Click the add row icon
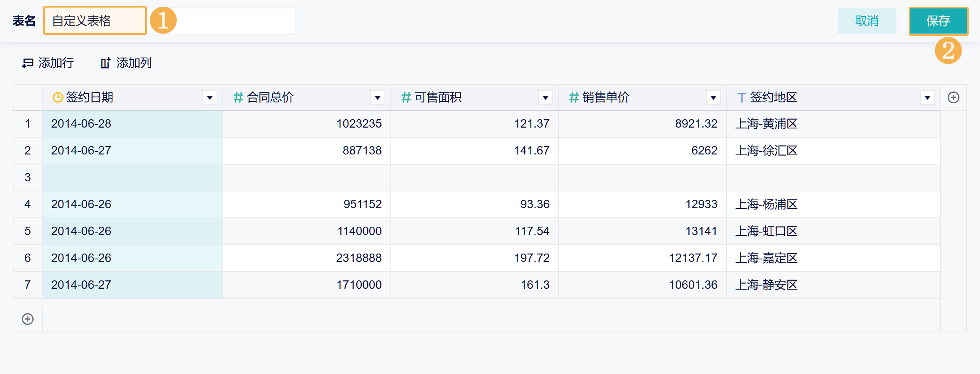Viewport: 980px width, 374px height. [28, 63]
